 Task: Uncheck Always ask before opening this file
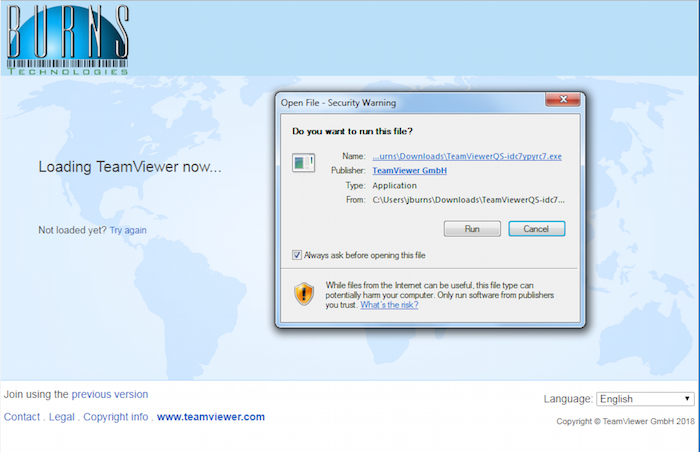(x=296, y=255)
